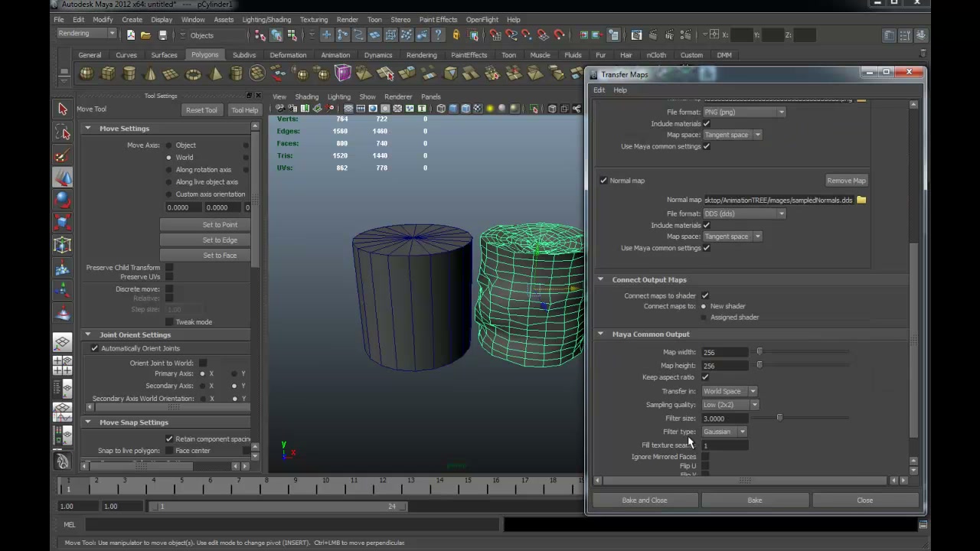Create a polygon plane from the shelf
The height and width of the screenshot is (551, 980).
coord(171,74)
